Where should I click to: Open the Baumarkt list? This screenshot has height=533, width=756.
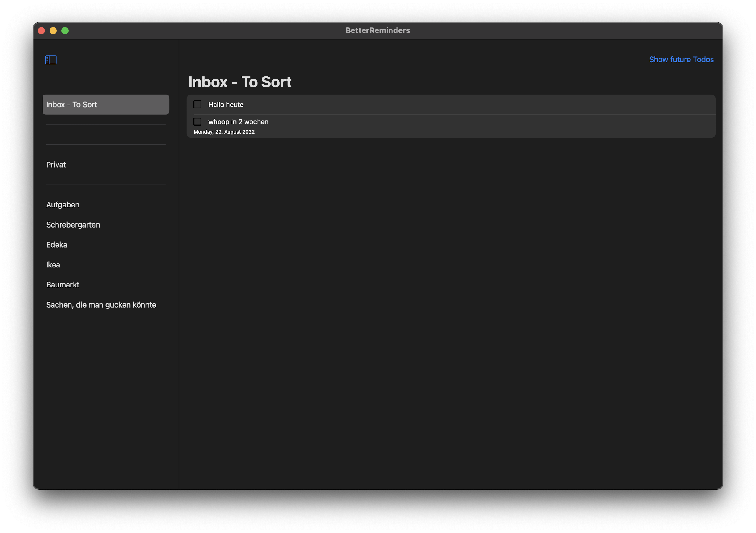pos(63,285)
